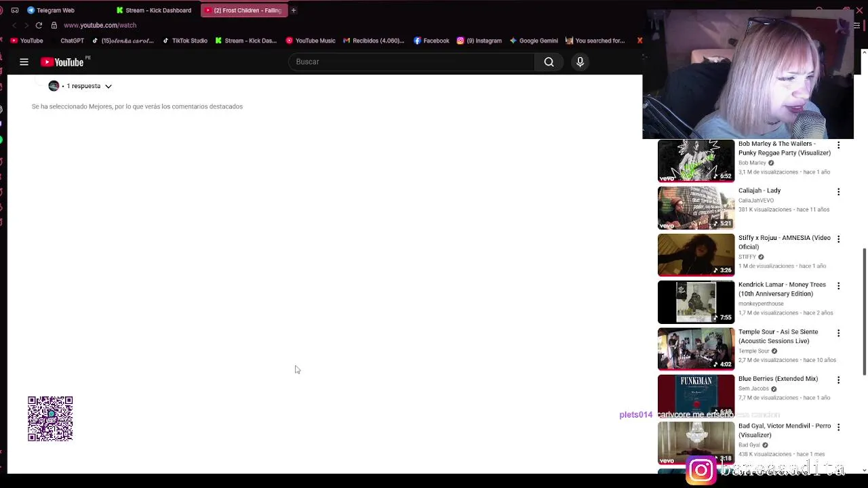Click title 'Bob Marley & The Wailers - Punky Reggae Party'
868x488 pixels.
(785, 148)
